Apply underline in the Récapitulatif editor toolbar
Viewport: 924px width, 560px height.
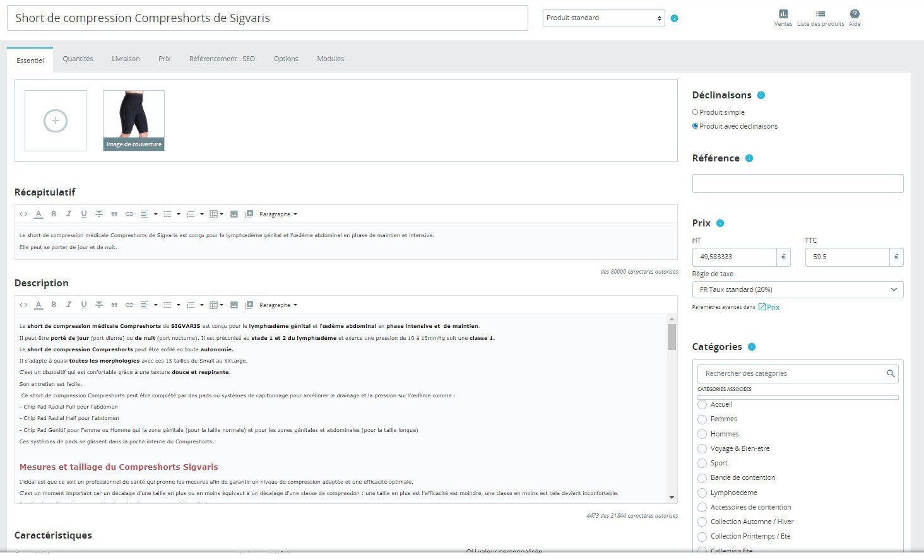click(84, 214)
